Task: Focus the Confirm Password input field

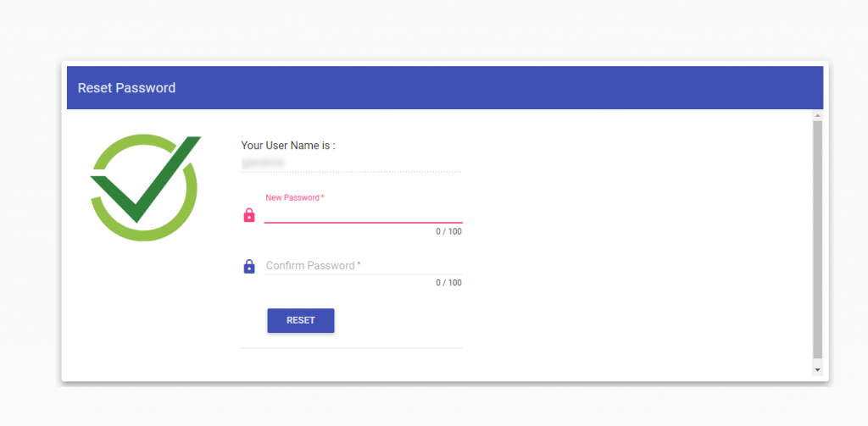Action: click(x=363, y=266)
